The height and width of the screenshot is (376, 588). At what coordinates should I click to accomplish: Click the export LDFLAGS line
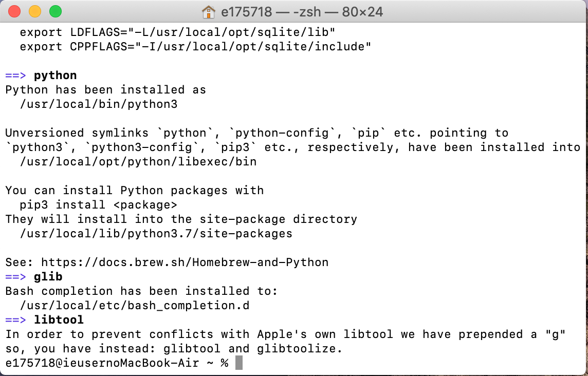177,32
